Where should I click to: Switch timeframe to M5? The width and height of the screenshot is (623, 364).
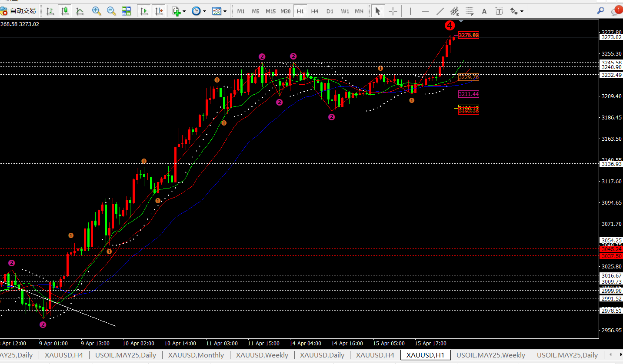coord(256,11)
